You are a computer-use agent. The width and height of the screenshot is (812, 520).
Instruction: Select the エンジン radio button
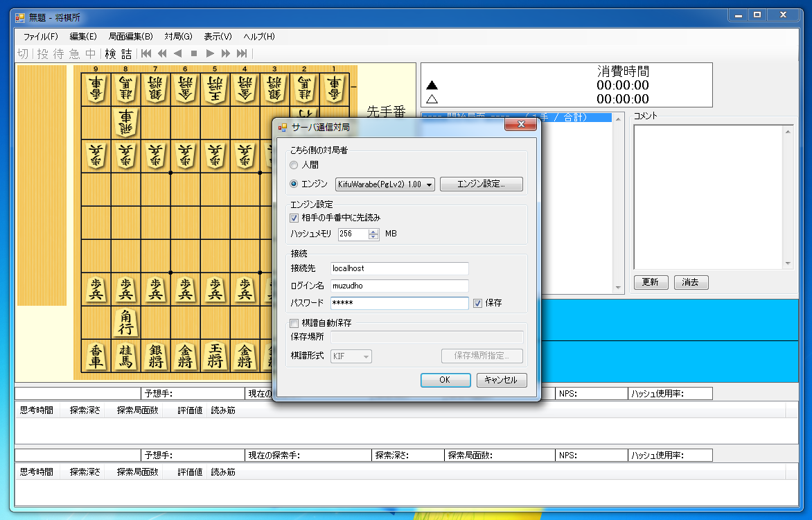[294, 184]
